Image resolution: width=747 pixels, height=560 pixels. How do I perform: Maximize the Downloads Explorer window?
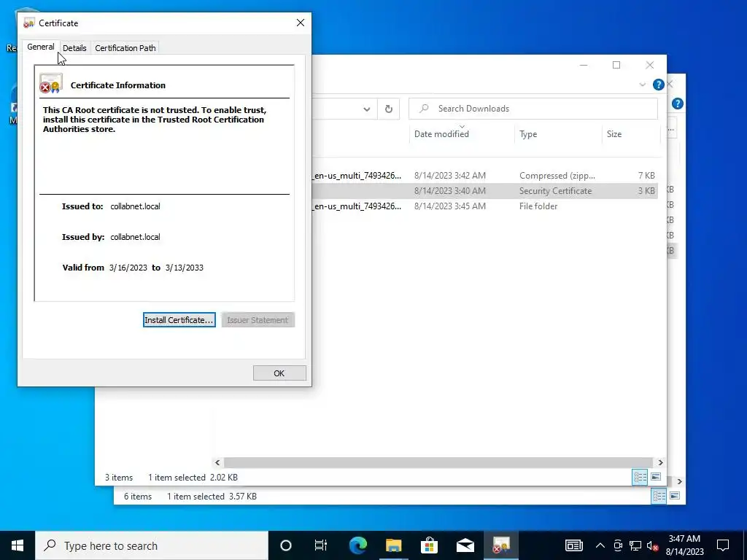616,65
